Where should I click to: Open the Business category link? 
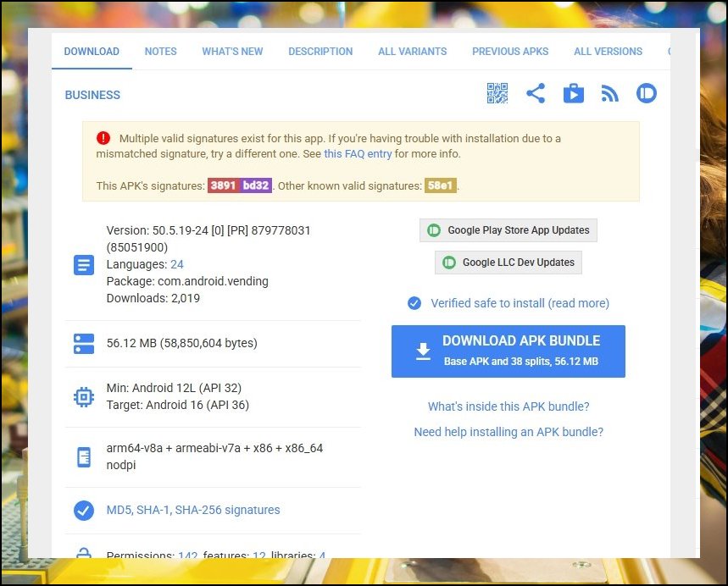click(x=92, y=95)
